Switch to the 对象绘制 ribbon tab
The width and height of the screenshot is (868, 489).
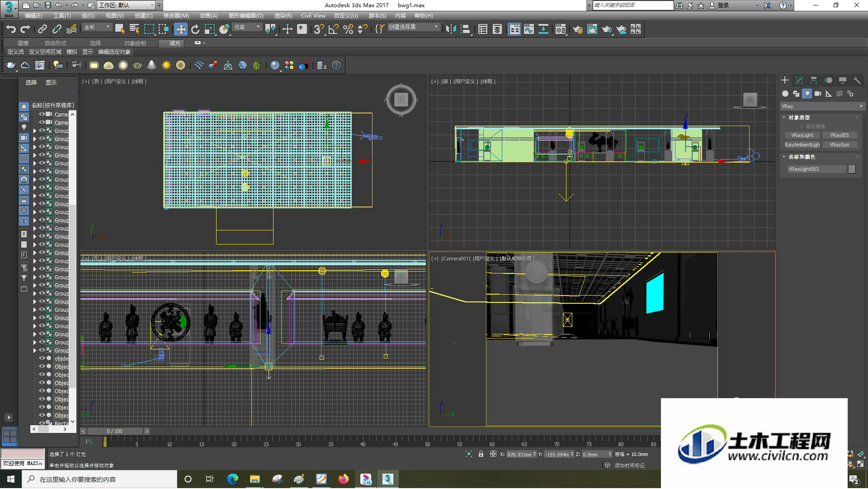click(135, 43)
